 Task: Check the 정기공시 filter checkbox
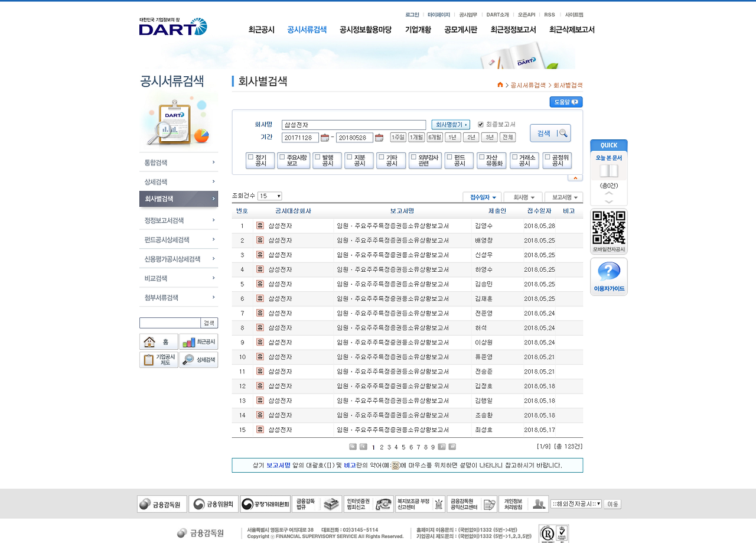pos(251,157)
